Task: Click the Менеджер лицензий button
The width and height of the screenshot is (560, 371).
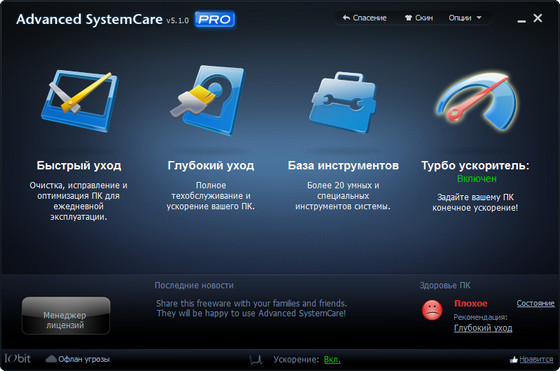Action: [66, 316]
